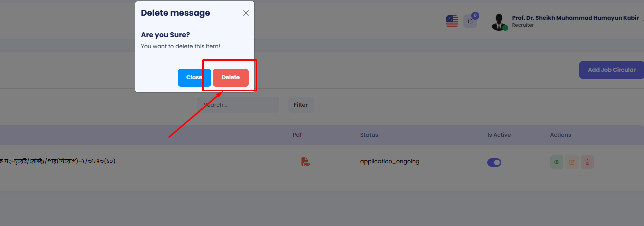Open the PDF file icon in the row
Screen dimensions: 644x226
coord(305,162)
